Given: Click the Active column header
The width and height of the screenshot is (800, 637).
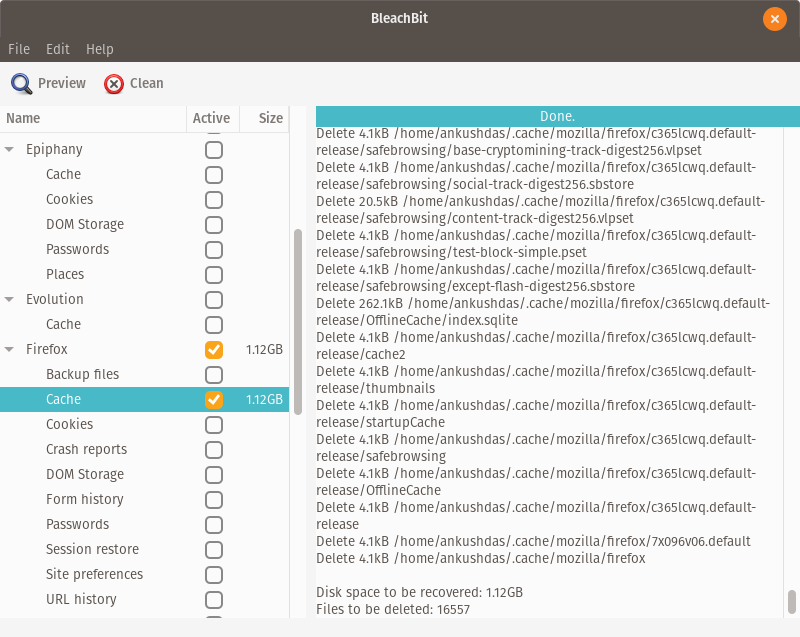Looking at the screenshot, I should (x=213, y=118).
